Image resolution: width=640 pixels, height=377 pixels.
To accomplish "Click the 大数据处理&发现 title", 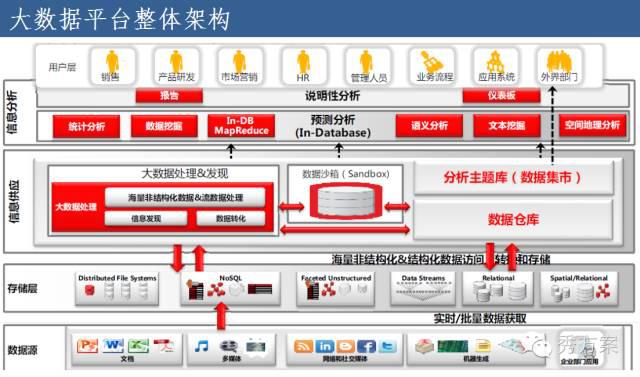I will coord(184,173).
